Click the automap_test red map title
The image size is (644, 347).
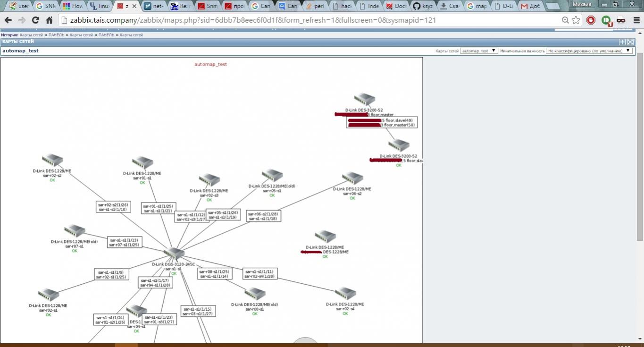click(x=211, y=64)
